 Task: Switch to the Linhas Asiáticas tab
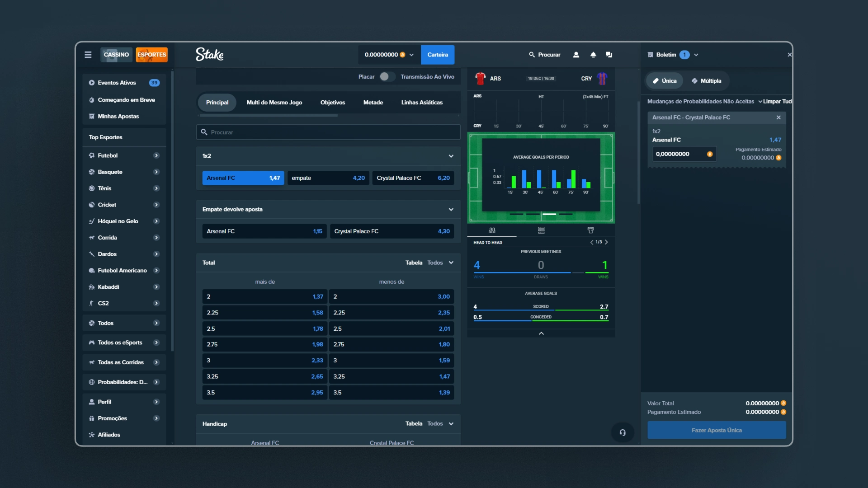click(421, 103)
